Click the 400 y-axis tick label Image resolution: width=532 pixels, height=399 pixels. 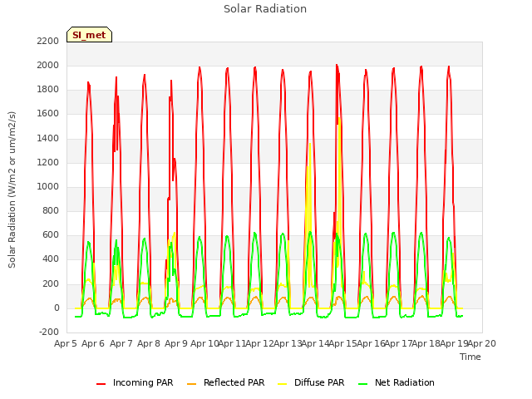(51, 259)
